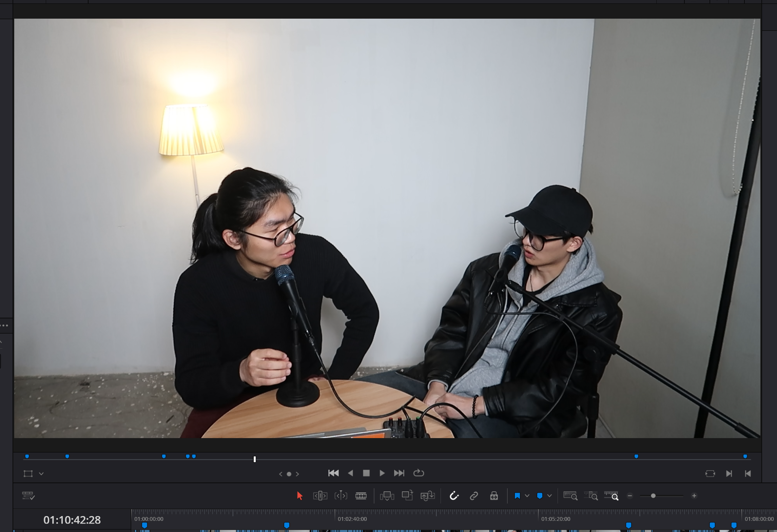Viewport: 777px width, 532px height.
Task: Toggle timeline Snapping magnet
Action: pos(454,496)
